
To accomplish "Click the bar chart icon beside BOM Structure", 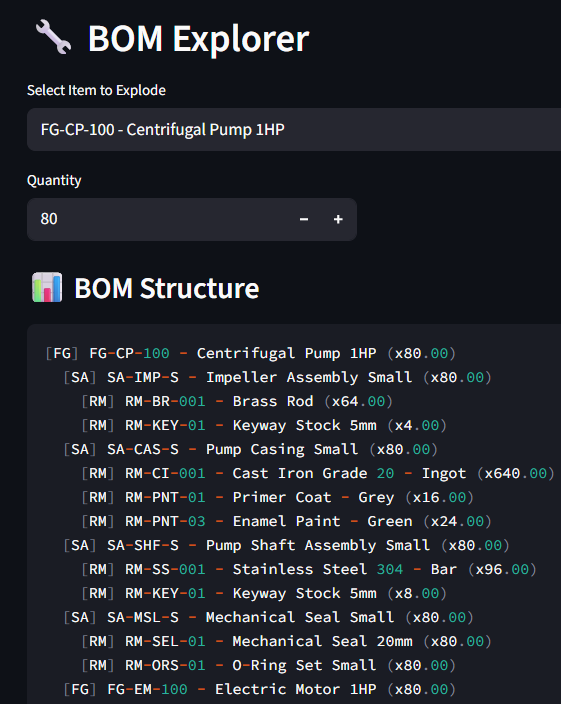I will [47, 287].
